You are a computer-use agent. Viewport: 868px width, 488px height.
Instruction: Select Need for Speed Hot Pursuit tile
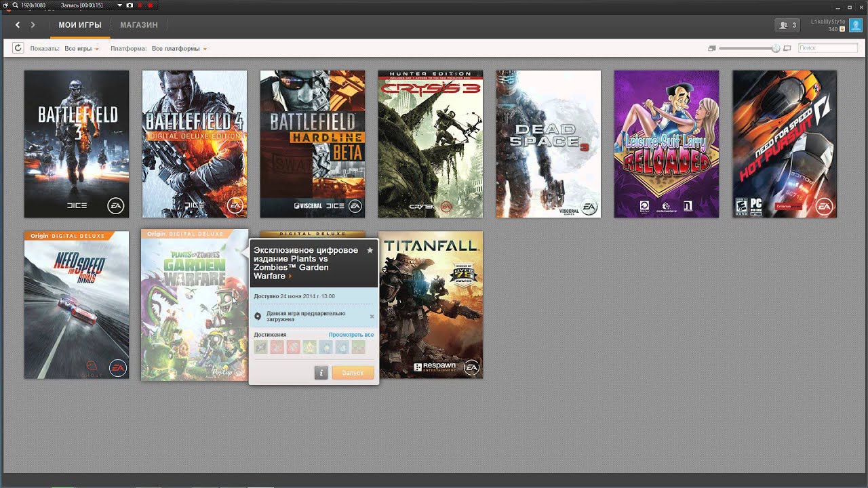[785, 144]
